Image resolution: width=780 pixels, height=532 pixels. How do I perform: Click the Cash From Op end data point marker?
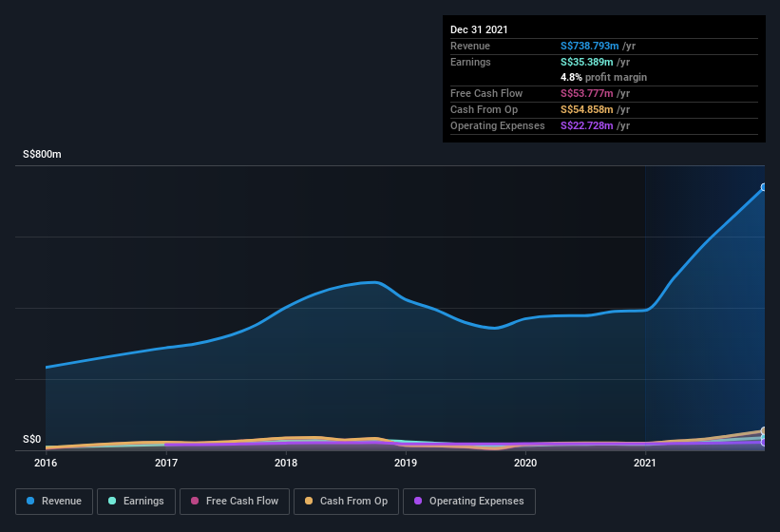point(764,430)
